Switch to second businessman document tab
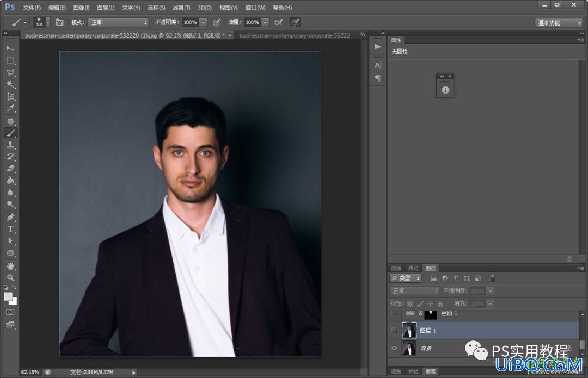This screenshot has width=588, height=378. [x=295, y=35]
